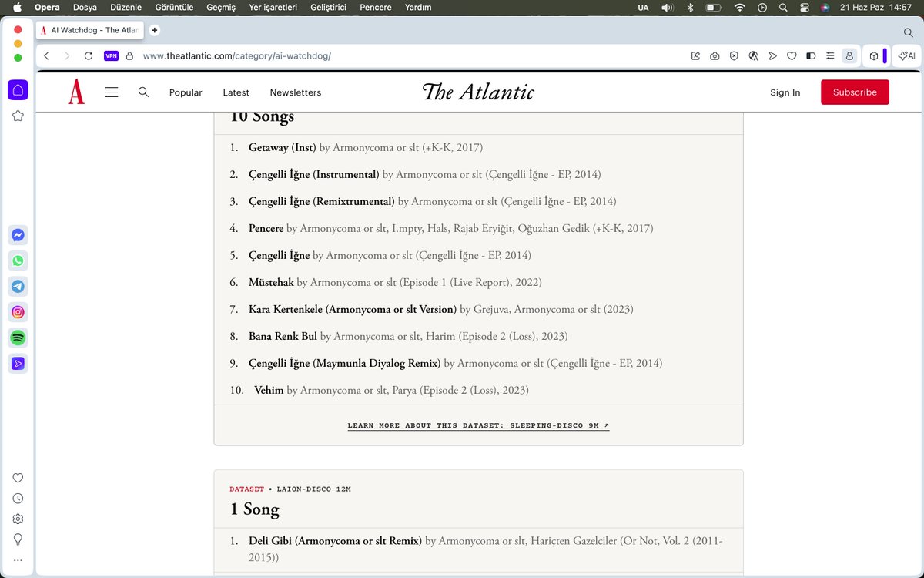
Task: Open The Atlantic hamburger menu
Action: point(112,92)
